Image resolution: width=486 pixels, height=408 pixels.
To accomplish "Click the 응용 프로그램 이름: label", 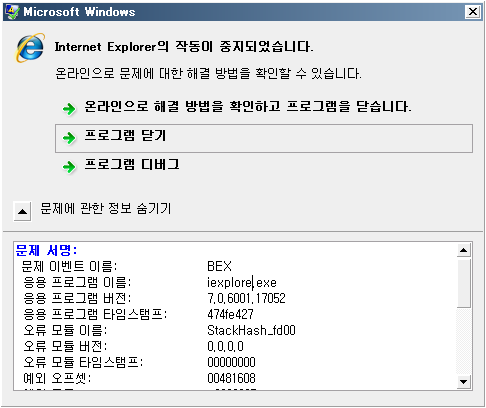I will point(77,282).
